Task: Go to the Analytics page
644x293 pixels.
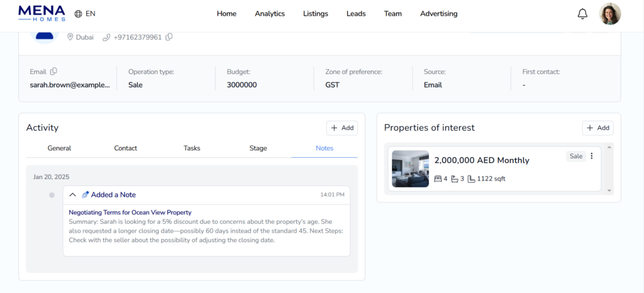Action: point(269,14)
